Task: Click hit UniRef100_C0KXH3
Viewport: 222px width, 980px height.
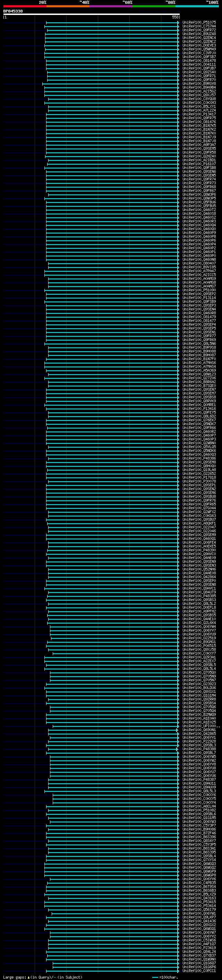Action: tap(199, 103)
